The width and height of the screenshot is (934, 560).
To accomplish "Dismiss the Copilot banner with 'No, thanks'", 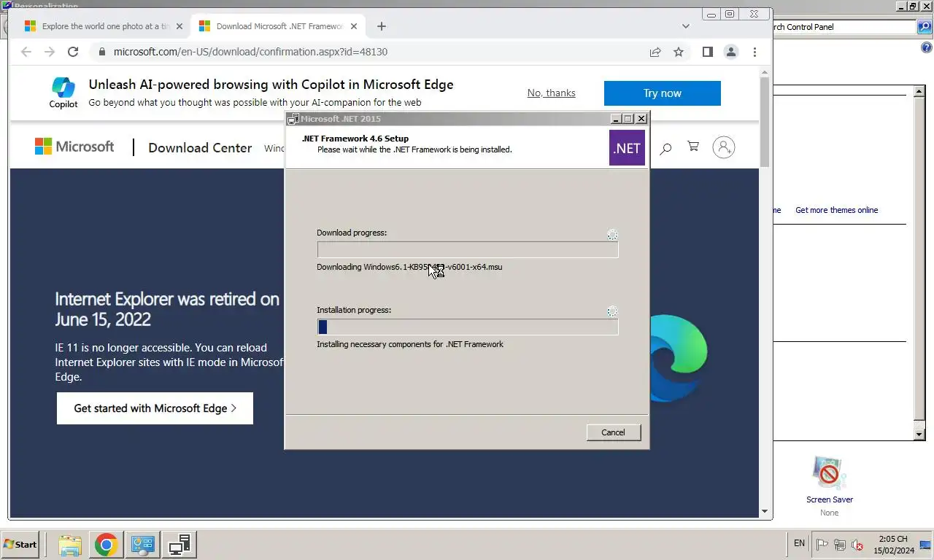I will [x=551, y=93].
